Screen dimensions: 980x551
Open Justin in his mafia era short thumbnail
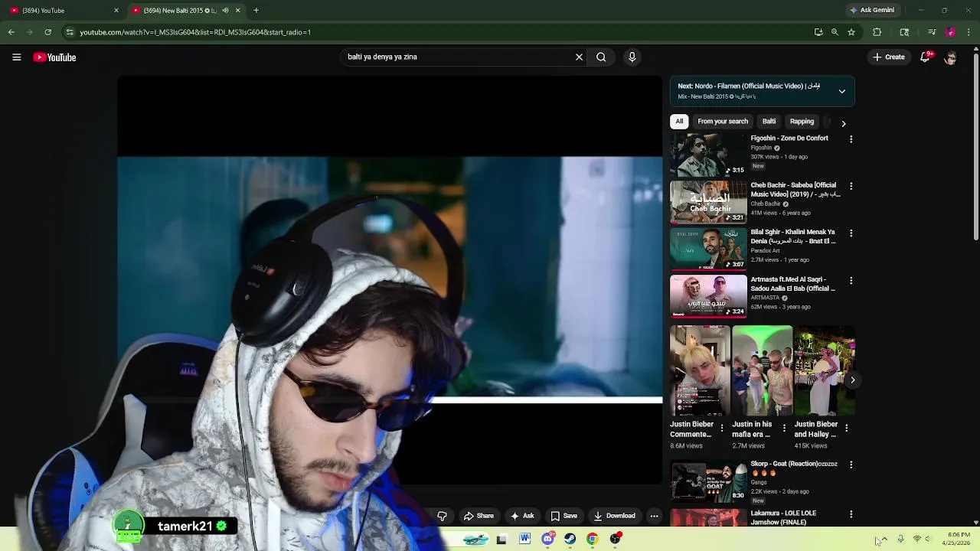[x=763, y=371]
